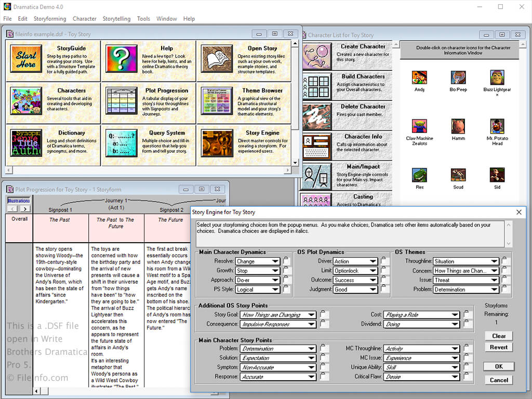Select the Sid character icon
532x399 pixels.
click(497, 175)
